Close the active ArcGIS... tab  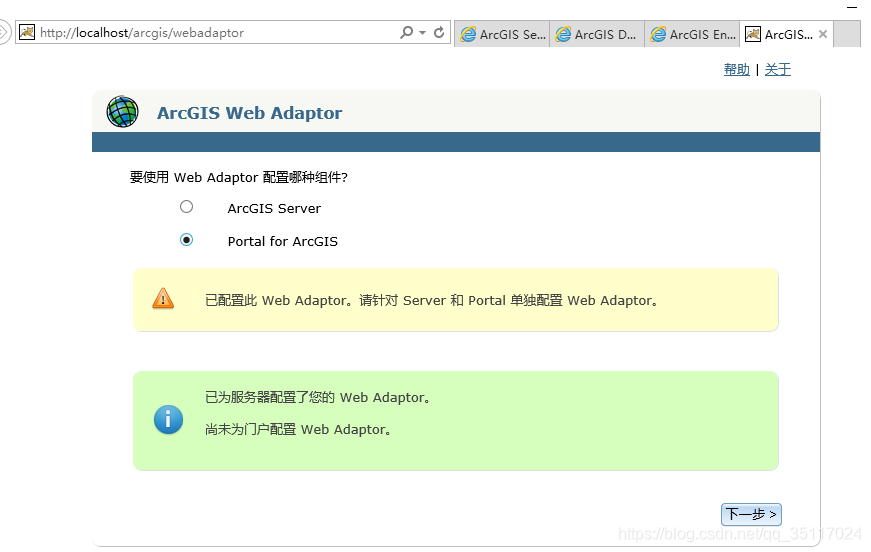tap(823, 34)
